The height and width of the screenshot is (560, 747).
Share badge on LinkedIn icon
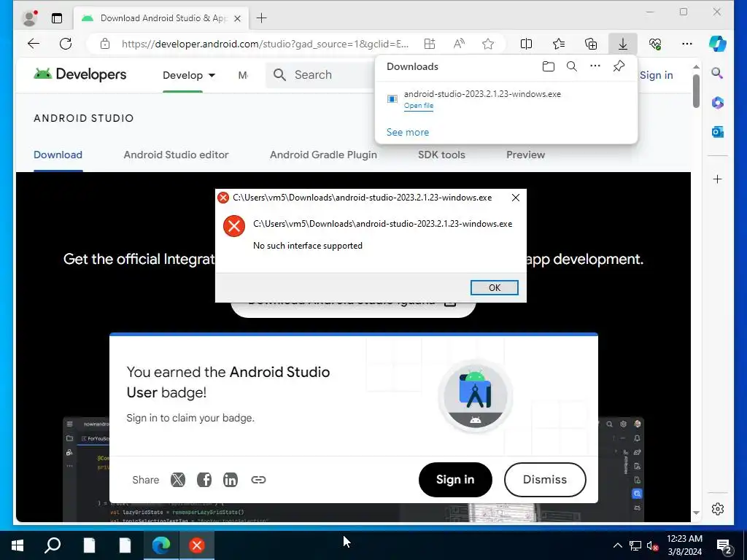click(x=230, y=480)
